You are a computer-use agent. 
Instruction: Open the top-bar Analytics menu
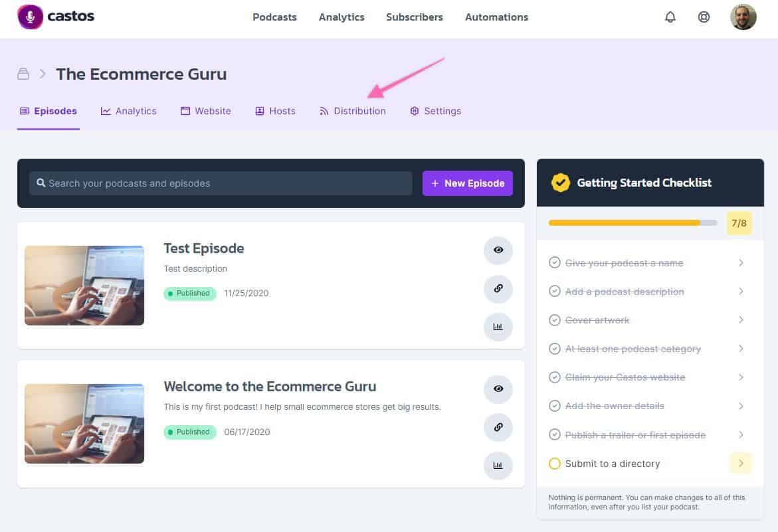click(x=341, y=17)
